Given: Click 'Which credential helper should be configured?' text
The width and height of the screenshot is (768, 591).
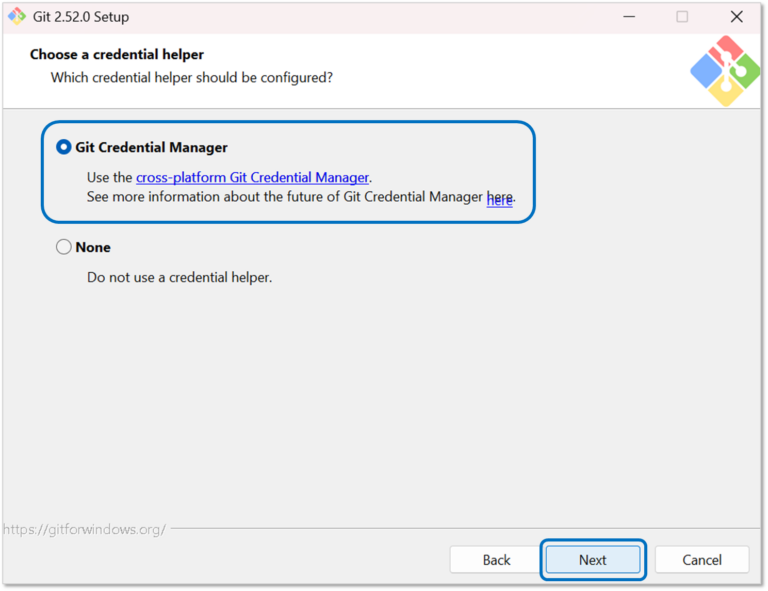Looking at the screenshot, I should click(x=191, y=77).
